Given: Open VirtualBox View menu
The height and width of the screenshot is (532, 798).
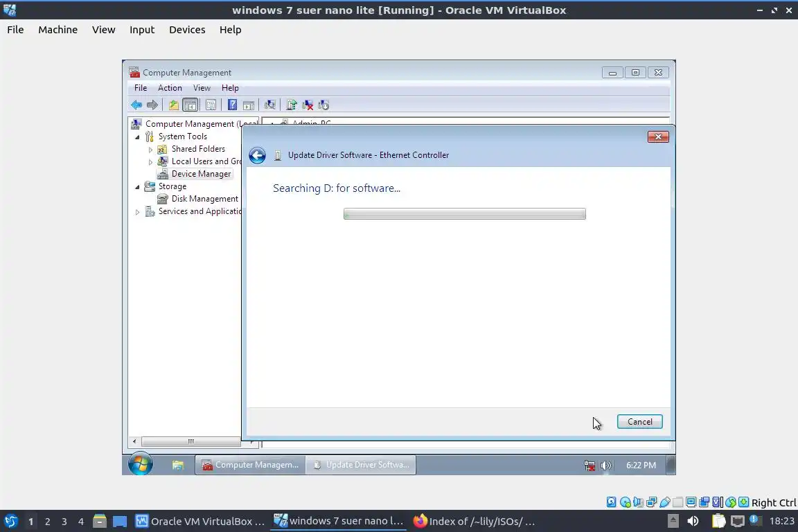Looking at the screenshot, I should pos(103,30).
